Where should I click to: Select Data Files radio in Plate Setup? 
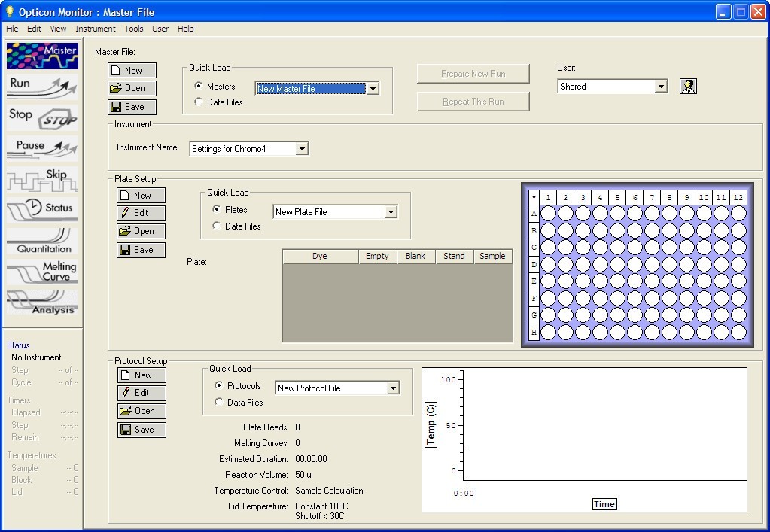(217, 226)
